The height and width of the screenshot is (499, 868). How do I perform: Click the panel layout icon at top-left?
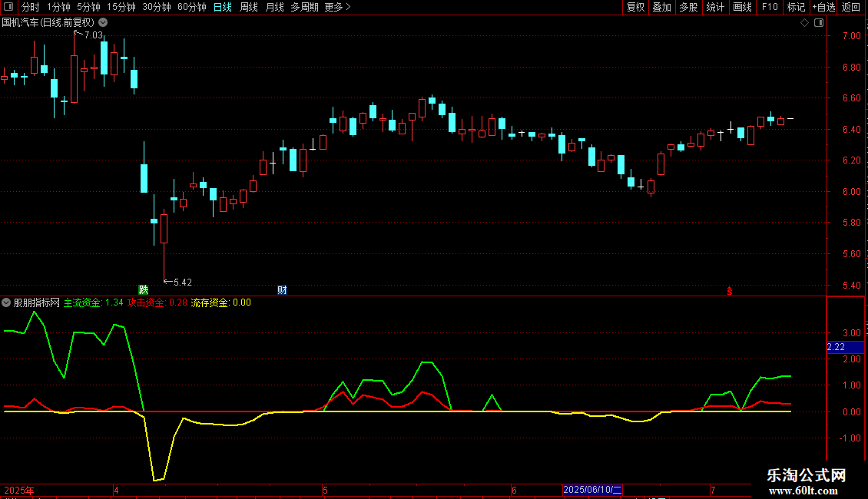click(x=8, y=7)
